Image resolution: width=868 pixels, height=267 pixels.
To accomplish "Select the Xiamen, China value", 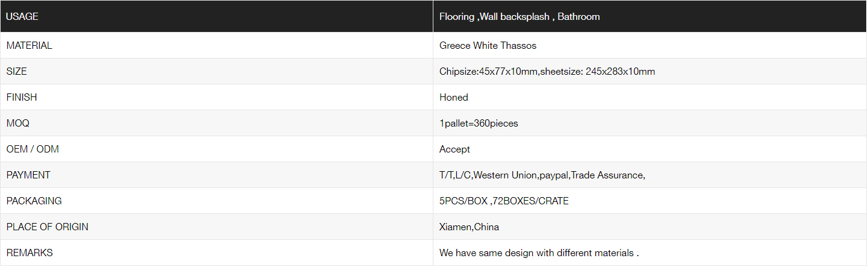I will 469,227.
